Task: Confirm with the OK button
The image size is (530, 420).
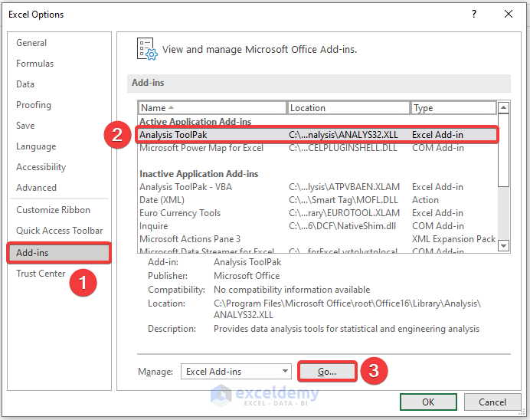Action: click(428, 402)
